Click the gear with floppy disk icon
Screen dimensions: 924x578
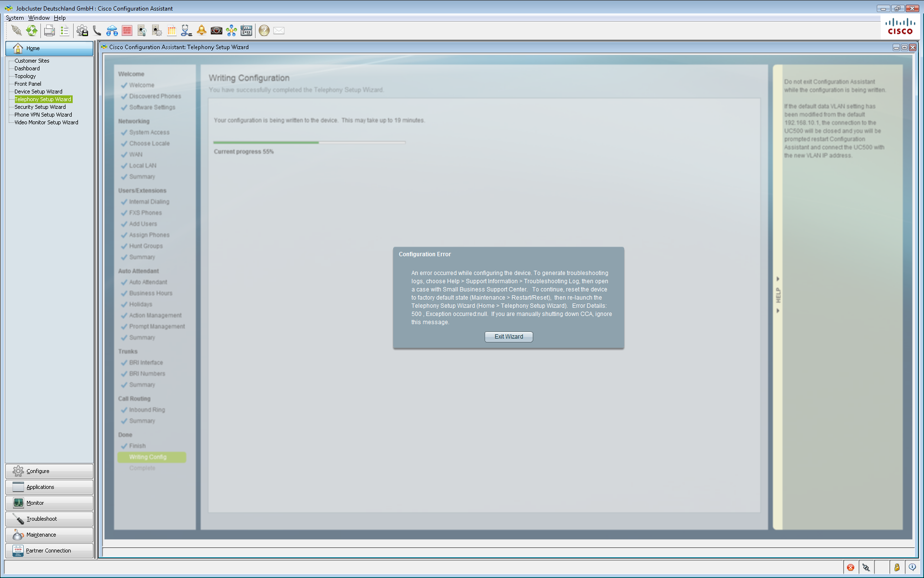pyautogui.click(x=82, y=31)
